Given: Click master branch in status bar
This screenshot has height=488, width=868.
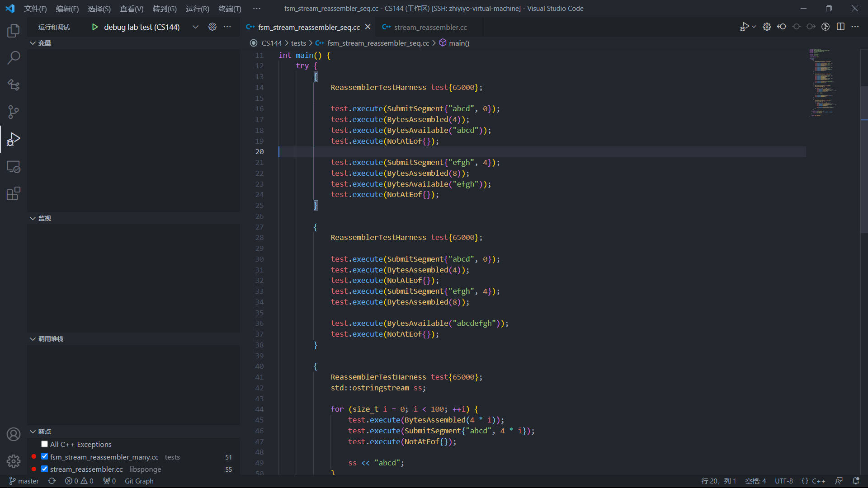Looking at the screenshot, I should [x=24, y=481].
